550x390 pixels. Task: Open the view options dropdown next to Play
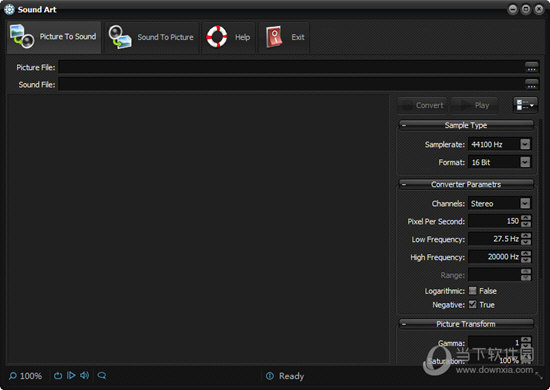click(525, 105)
